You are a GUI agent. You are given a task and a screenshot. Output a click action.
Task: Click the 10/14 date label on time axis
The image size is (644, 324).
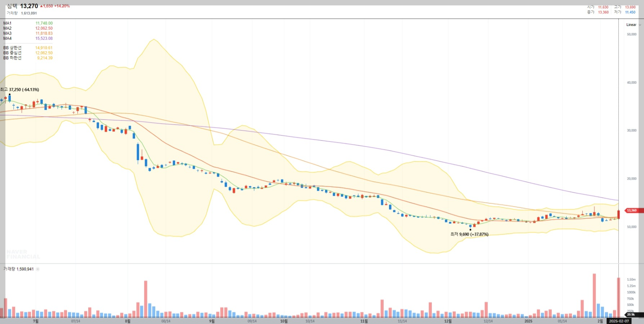(x=310, y=321)
